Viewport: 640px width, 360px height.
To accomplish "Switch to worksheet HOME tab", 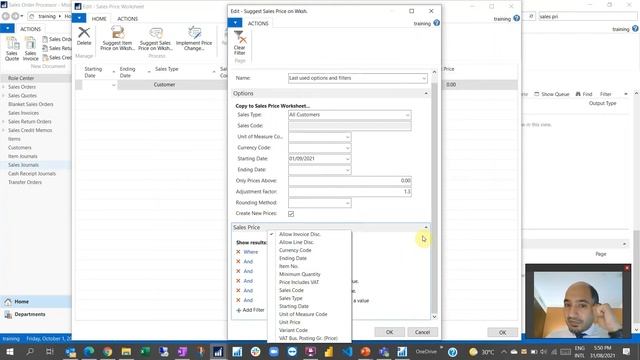I will 99,19.
